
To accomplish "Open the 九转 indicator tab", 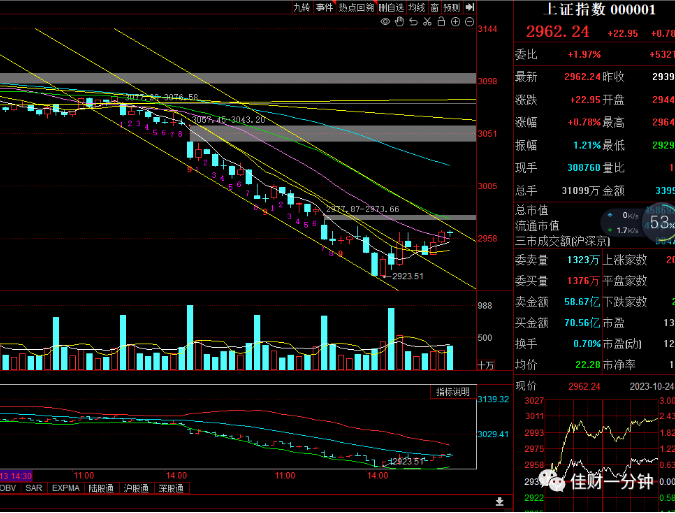I will 301,7.
